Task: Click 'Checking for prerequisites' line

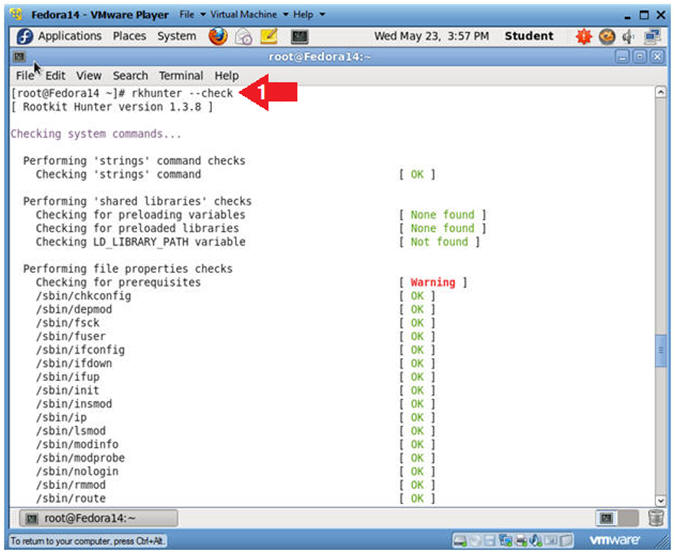Action: (118, 282)
